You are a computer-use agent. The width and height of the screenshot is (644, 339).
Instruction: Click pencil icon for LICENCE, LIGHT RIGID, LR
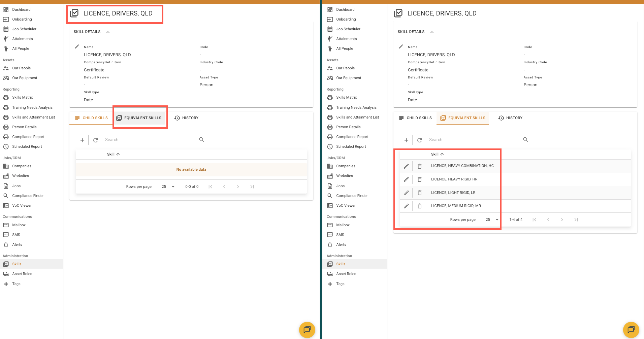pos(406,193)
